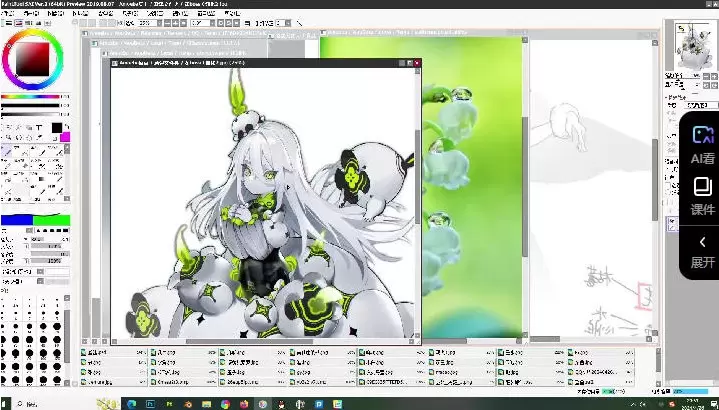Click the magenta background color swatch
The image size is (719, 410).
[65, 137]
